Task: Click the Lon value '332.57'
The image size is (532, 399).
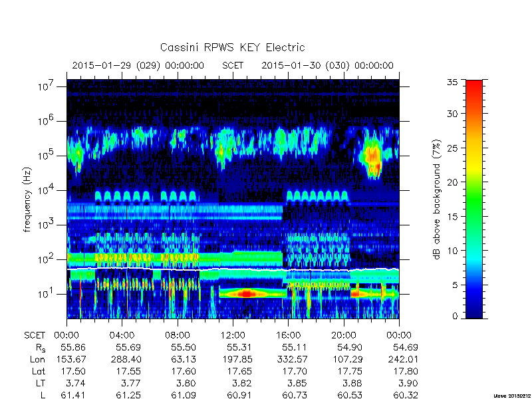Action: coord(292,359)
